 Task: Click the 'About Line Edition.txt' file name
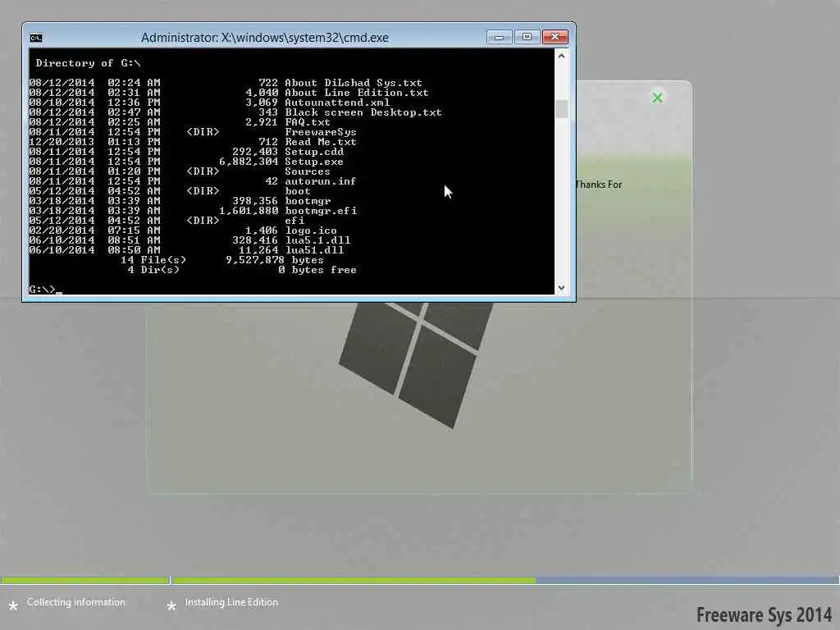click(357, 93)
